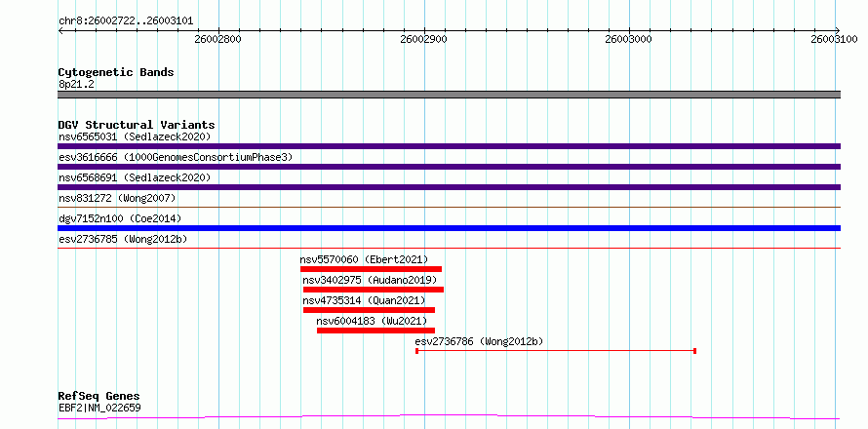868x429 pixels.
Task: Click the DGV Structural Variants track title
Action: [x=137, y=125]
